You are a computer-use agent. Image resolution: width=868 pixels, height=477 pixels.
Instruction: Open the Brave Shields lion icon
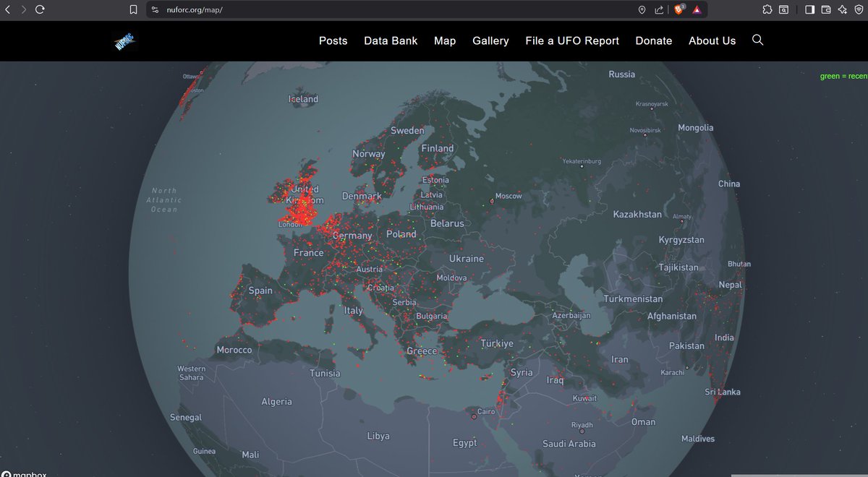(x=679, y=9)
